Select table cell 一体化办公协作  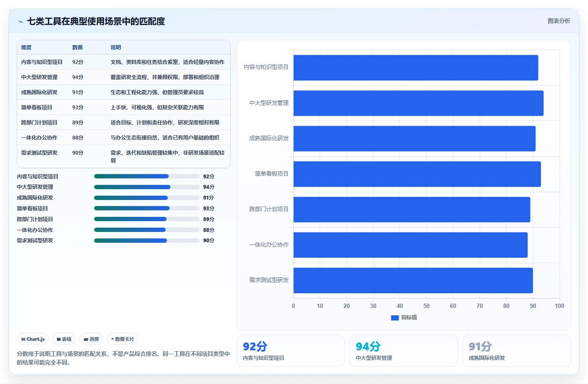coord(39,138)
